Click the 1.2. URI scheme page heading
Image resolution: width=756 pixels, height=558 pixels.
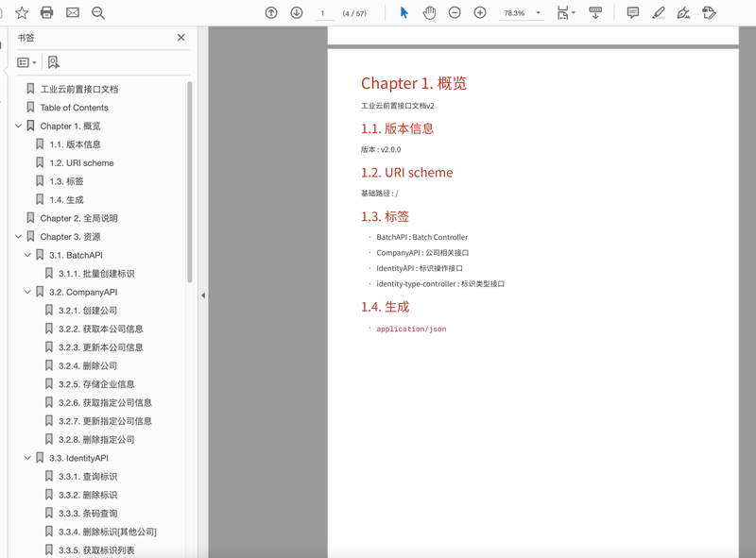(x=407, y=173)
